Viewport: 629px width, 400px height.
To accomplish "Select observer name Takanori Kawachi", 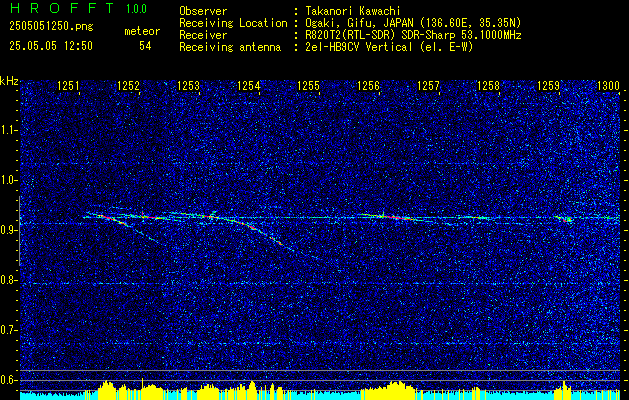I will coord(353,11).
